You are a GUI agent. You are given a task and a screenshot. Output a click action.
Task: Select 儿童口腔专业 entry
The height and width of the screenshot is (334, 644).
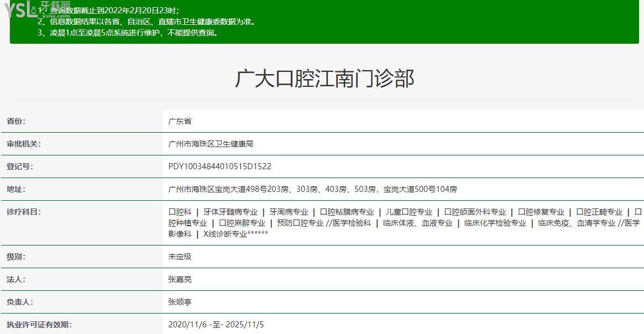pyautogui.click(x=409, y=212)
